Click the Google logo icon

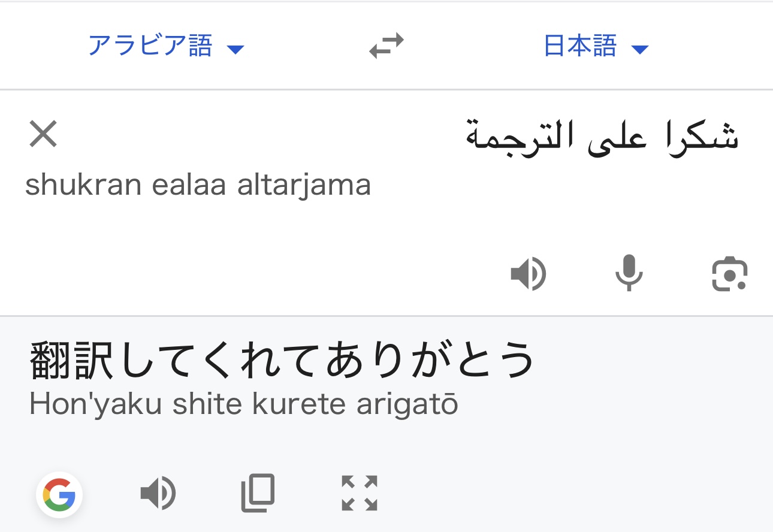[x=59, y=495]
